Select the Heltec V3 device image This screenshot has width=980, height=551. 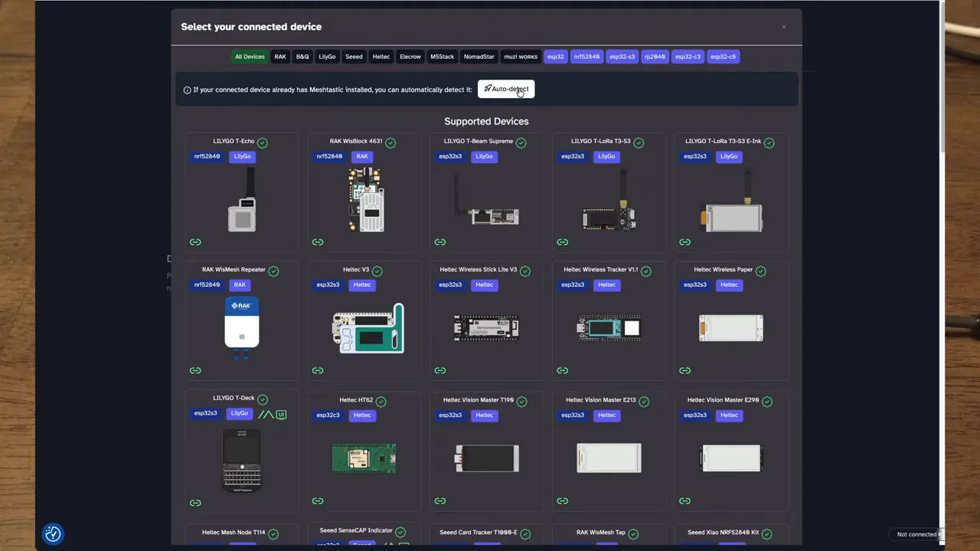click(368, 328)
